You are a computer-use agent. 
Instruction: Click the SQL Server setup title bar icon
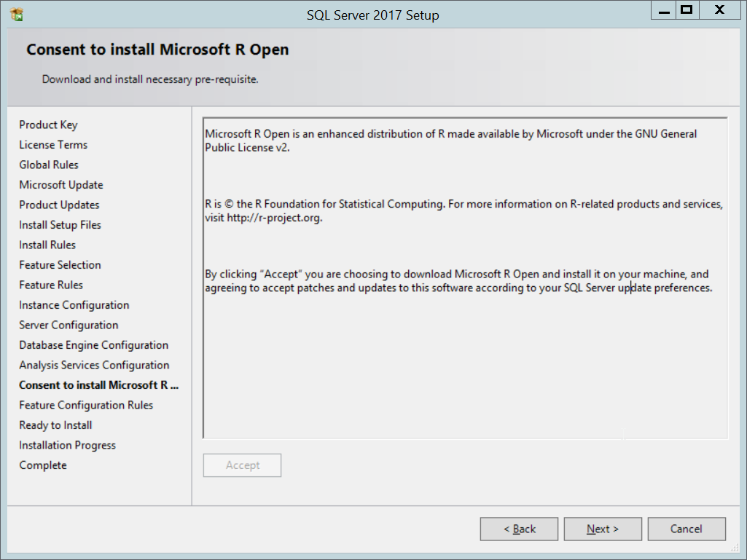coord(16,14)
